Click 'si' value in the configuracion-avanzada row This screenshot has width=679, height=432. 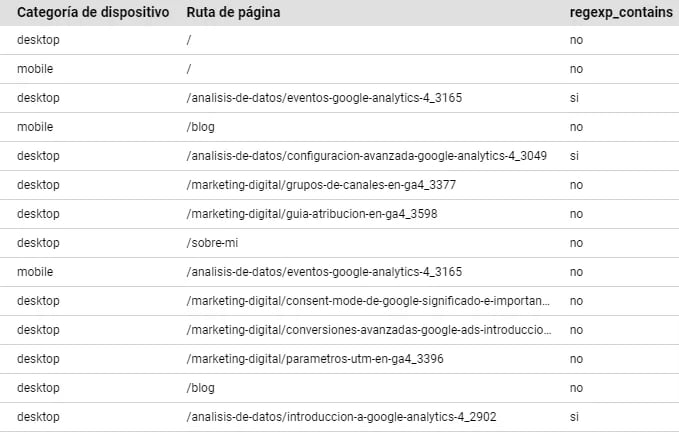click(x=574, y=156)
